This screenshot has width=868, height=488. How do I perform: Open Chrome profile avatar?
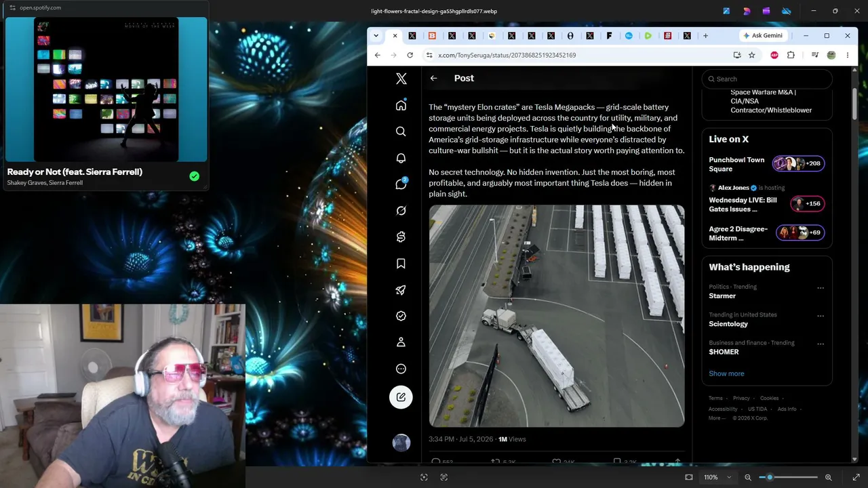pos(831,55)
